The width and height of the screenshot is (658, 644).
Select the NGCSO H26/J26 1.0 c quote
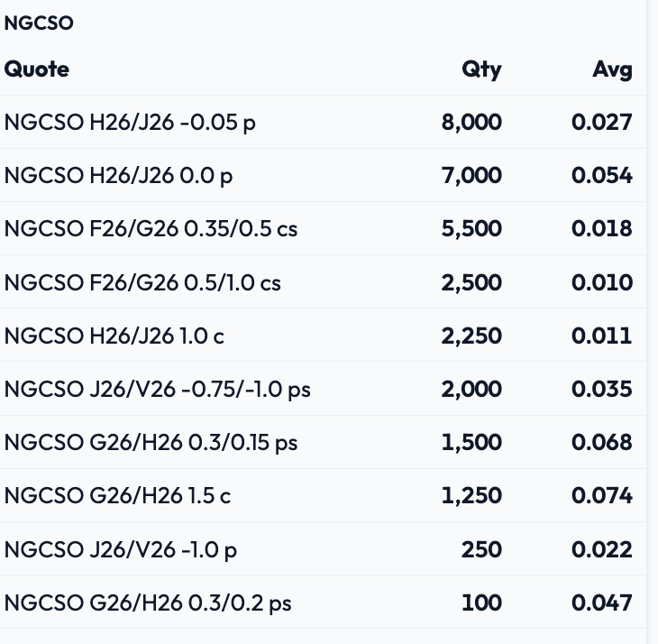tap(114, 336)
